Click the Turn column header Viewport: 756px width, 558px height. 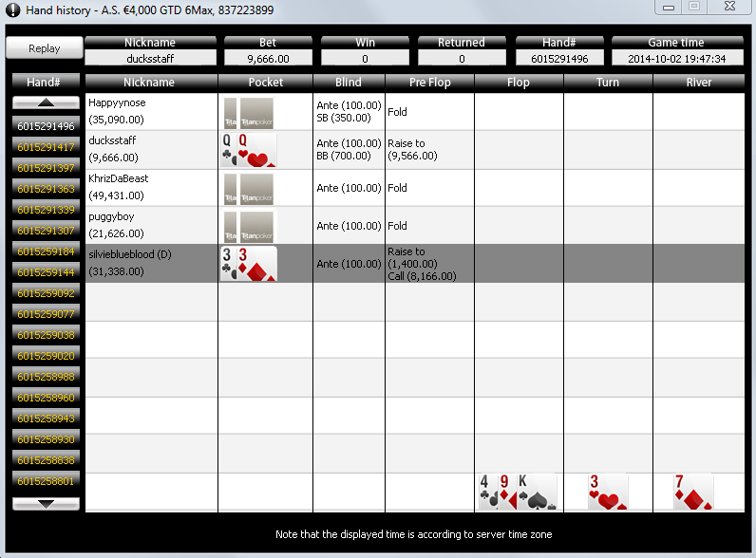(608, 83)
